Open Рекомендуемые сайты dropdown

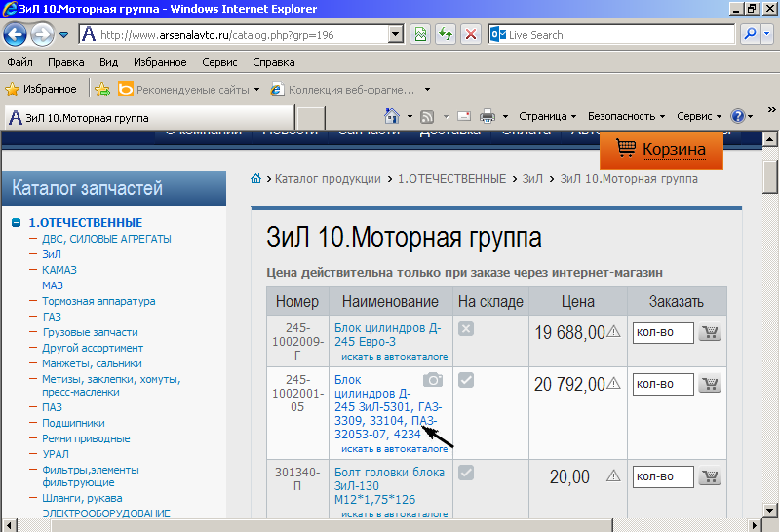point(189,90)
